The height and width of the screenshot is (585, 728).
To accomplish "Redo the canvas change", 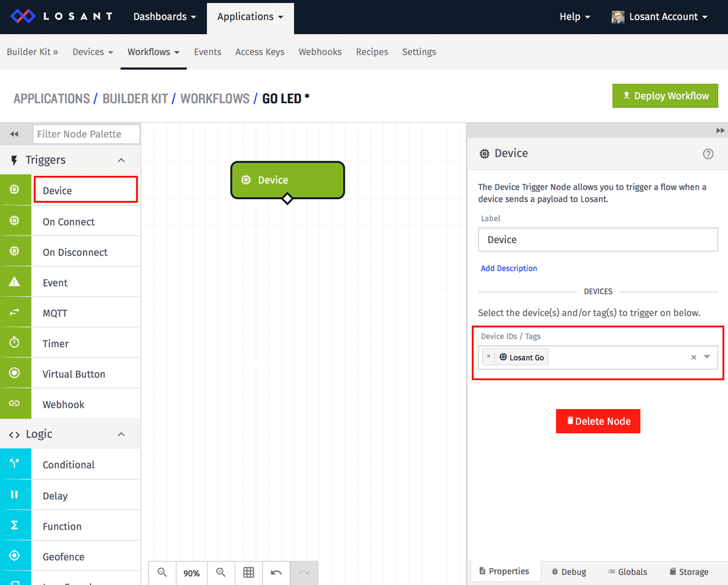I will (x=304, y=573).
